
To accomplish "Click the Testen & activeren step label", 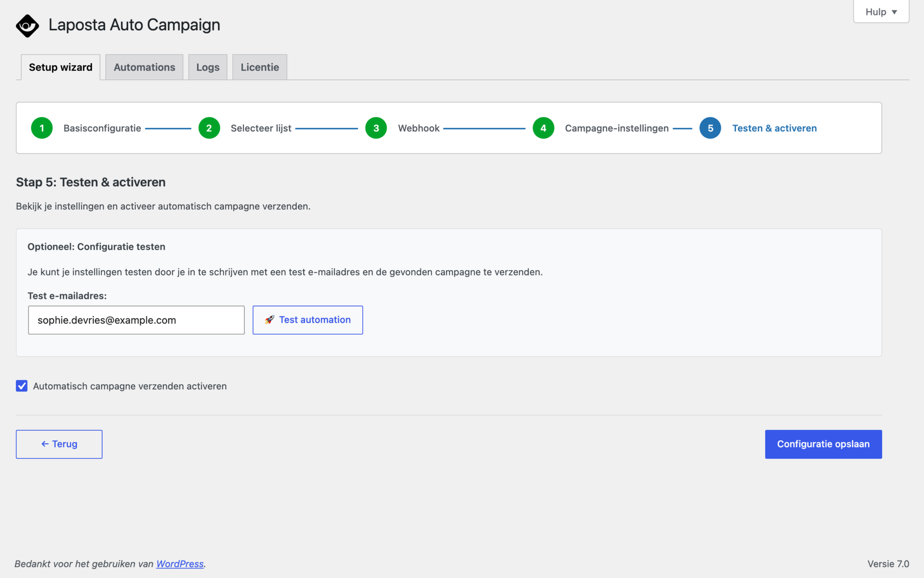I will point(775,128).
